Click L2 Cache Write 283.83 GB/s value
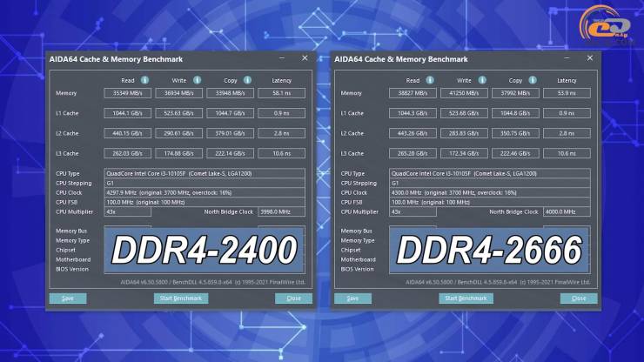The width and height of the screenshot is (644, 362). (464, 133)
